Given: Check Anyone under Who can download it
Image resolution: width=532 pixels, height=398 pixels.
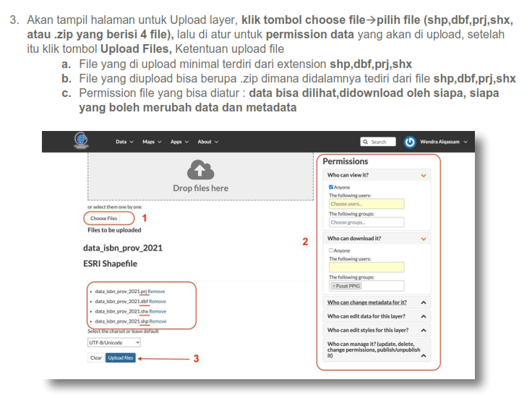Looking at the screenshot, I should (x=331, y=250).
